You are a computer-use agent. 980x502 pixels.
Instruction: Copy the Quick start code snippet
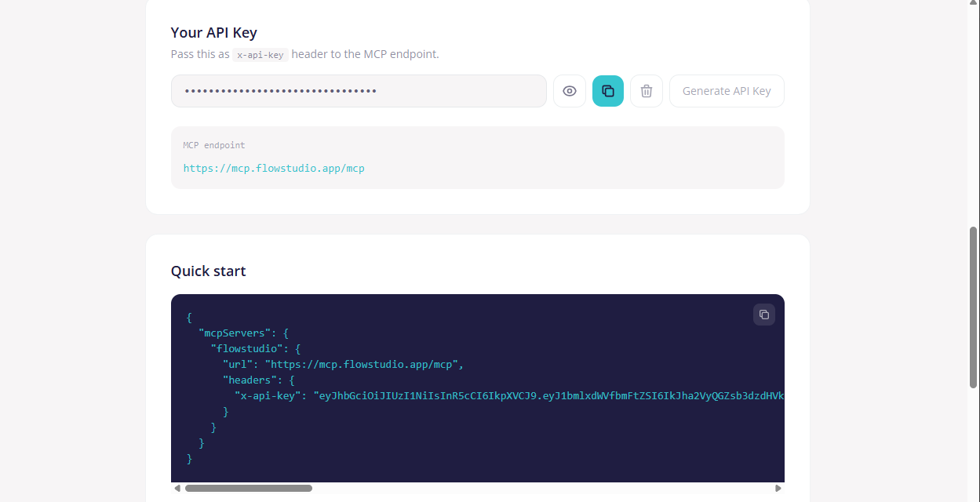click(x=764, y=315)
